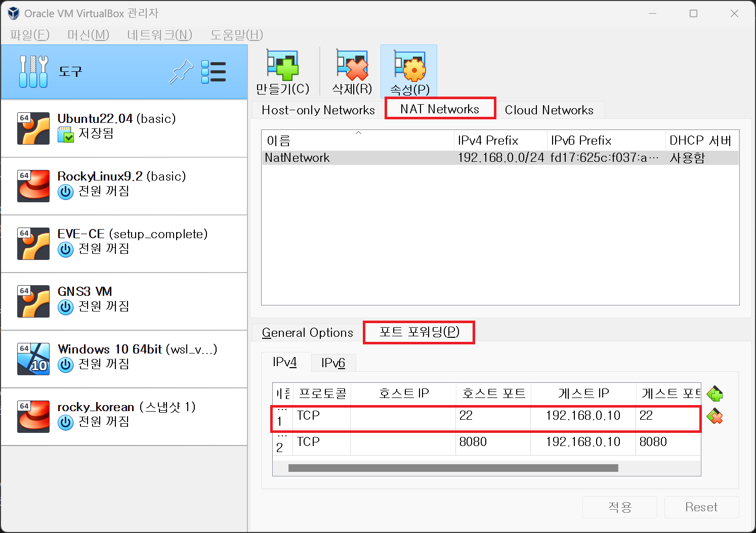Image resolution: width=756 pixels, height=533 pixels.
Task: Click guest port 8080 cell
Action: click(668, 442)
